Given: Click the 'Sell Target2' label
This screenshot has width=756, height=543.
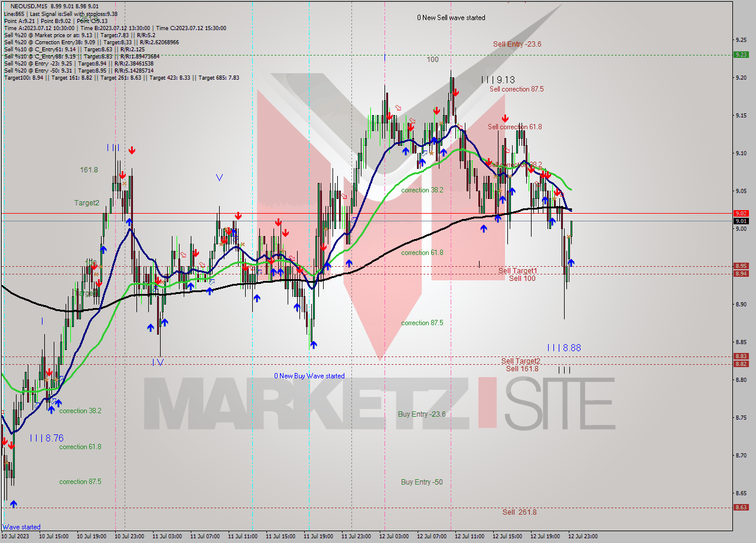Looking at the screenshot, I should pyautogui.click(x=520, y=361).
